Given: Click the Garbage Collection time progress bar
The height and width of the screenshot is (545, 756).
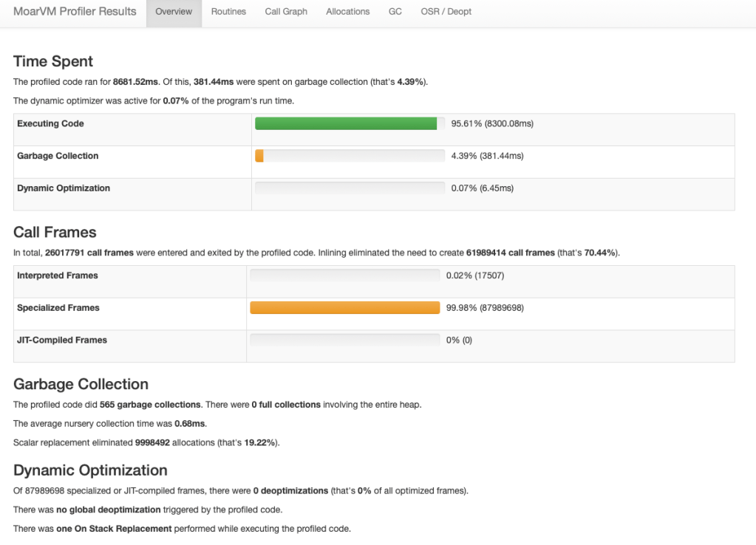Looking at the screenshot, I should [x=350, y=156].
